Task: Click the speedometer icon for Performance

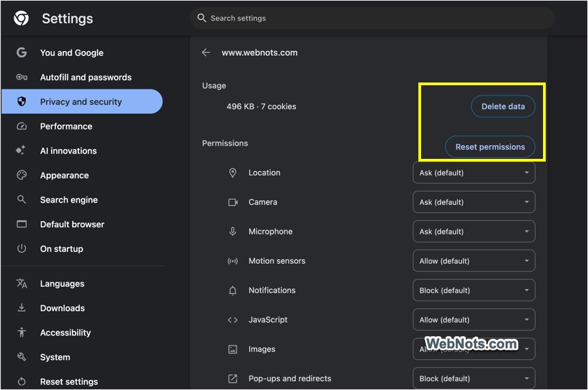Action: pyautogui.click(x=21, y=126)
